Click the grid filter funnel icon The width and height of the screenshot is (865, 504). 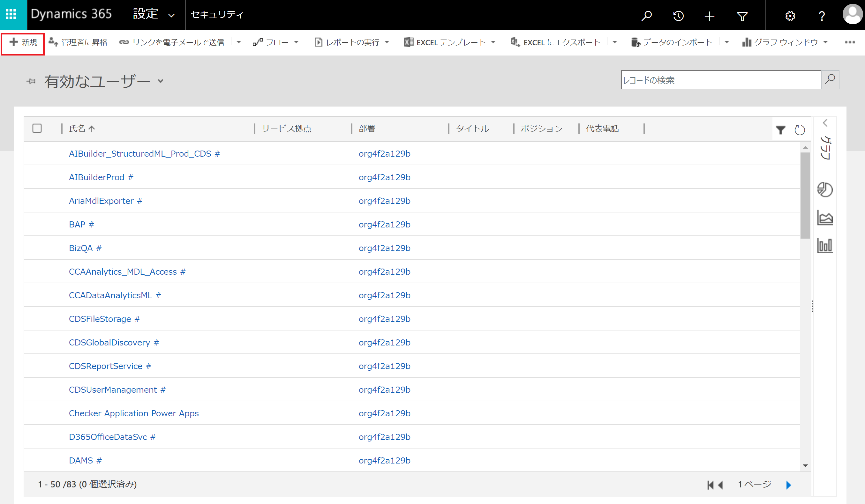click(780, 130)
